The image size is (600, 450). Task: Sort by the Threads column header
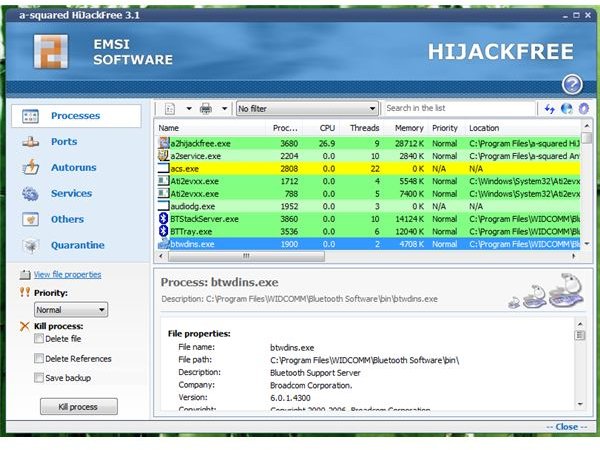(x=362, y=128)
